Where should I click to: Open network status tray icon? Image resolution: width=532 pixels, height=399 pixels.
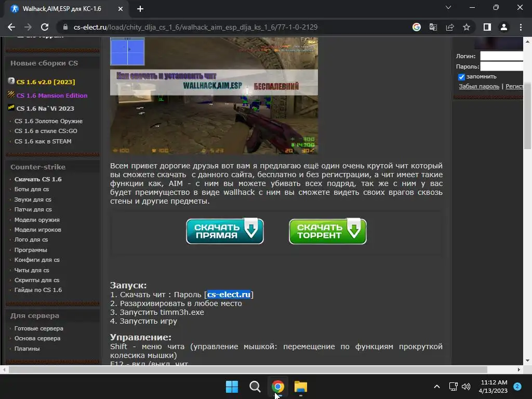pos(453,387)
